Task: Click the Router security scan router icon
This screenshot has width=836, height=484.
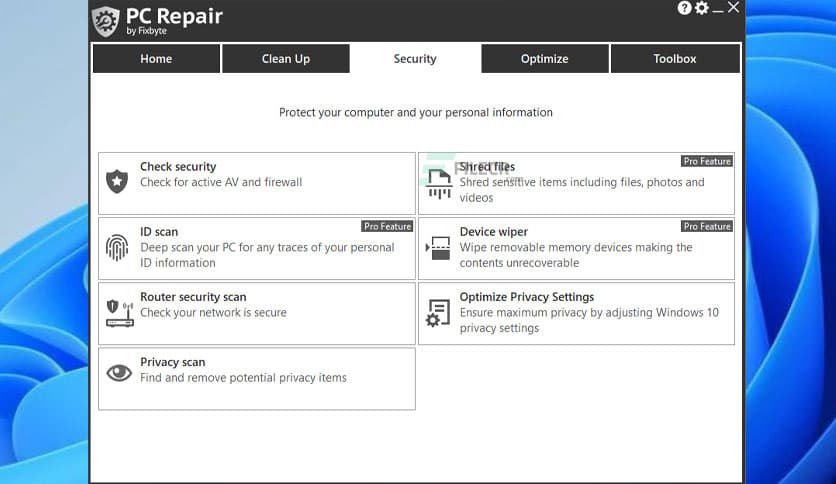Action: 119,314
